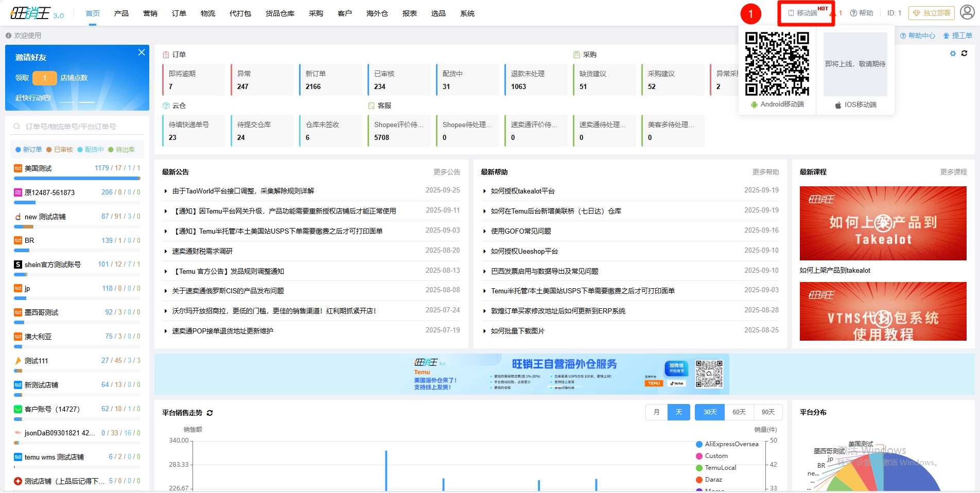Image resolution: width=980 pixels, height=493 pixels.
Task: Toggle Daraz legend series
Action: coord(709,480)
